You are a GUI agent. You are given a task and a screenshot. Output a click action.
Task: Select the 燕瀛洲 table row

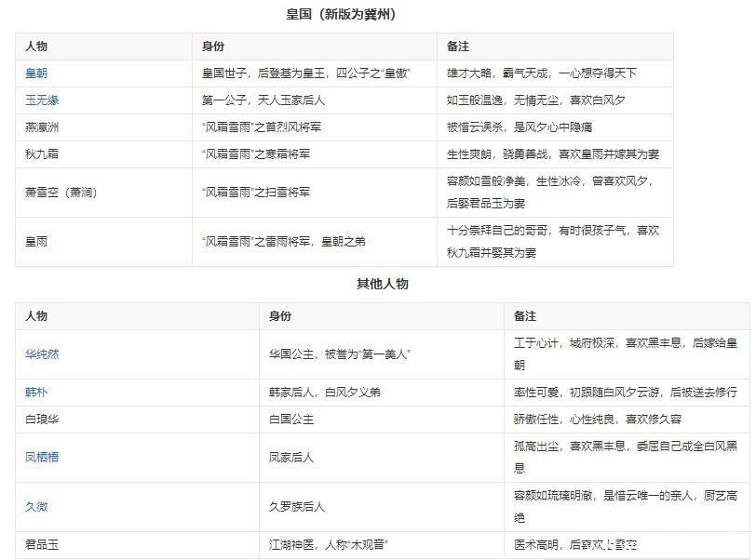tap(42, 127)
